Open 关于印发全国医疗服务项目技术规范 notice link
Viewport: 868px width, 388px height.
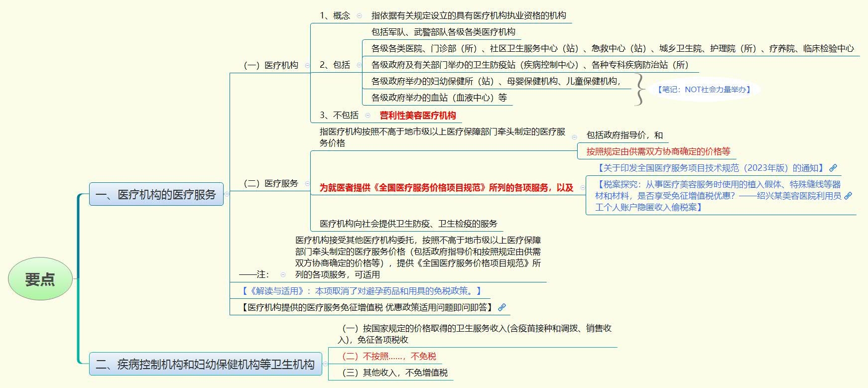(x=711, y=168)
